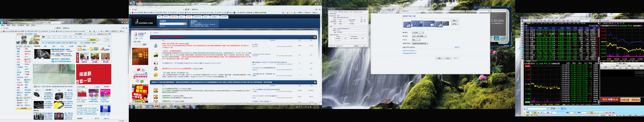Open the RSS feeds icon in coolaler browser
This screenshot has height=122, width=644.
[x=287, y=13]
